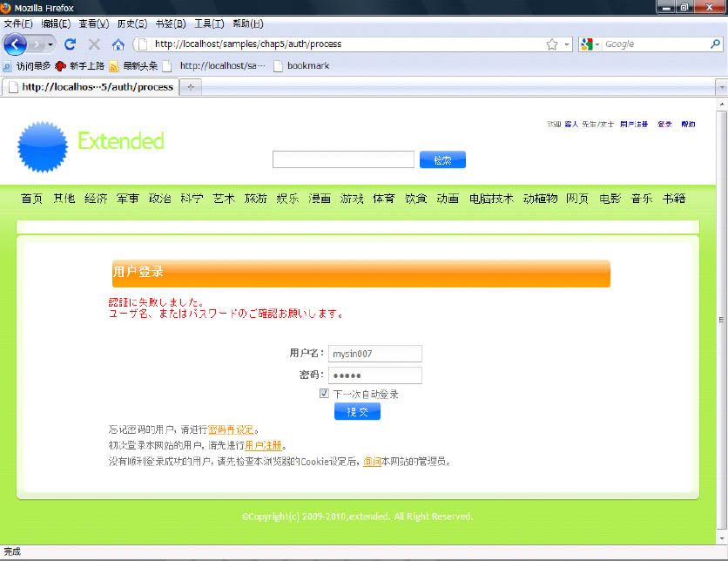Screen dimensions: 728x561
Task: Open the list all tabs dropdown
Action: (x=722, y=87)
